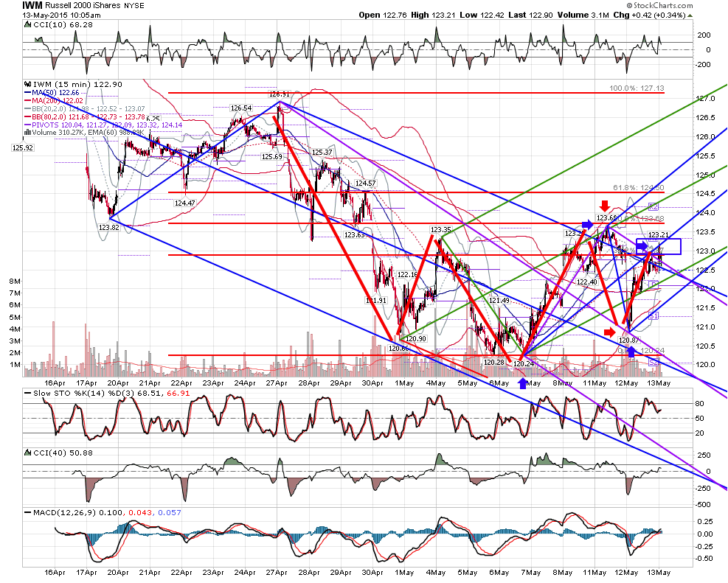Click the R2 pivot label box
Screen dimensions: 728x583
[654, 207]
